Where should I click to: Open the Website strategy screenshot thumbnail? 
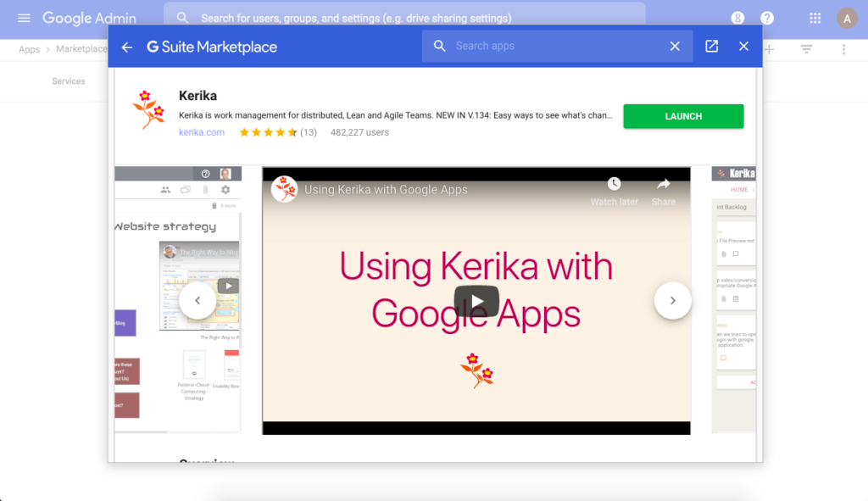[x=178, y=299]
